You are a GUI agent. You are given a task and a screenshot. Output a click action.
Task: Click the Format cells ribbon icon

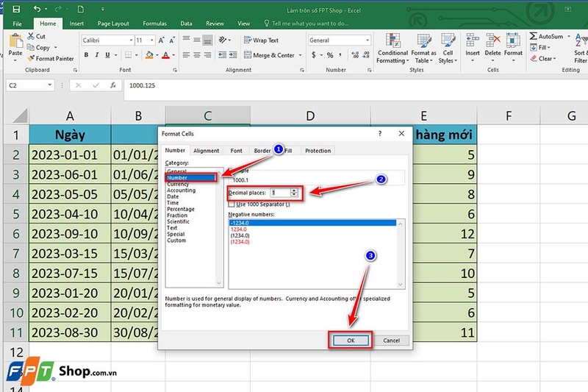click(513, 40)
